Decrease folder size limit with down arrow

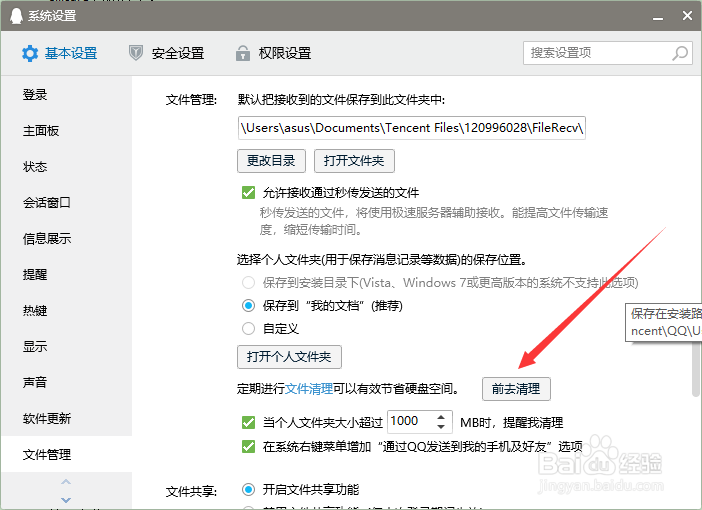pos(441,427)
